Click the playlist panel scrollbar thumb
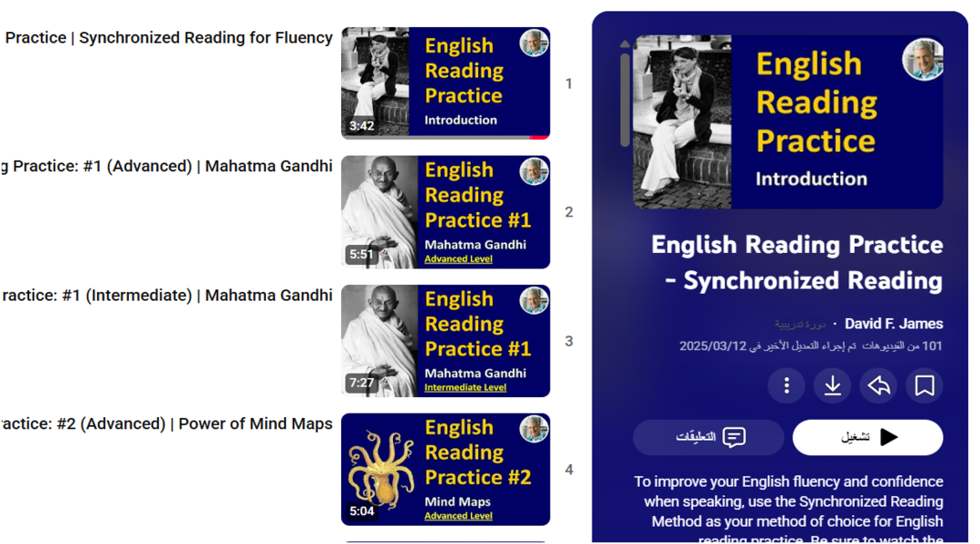 pos(624,100)
